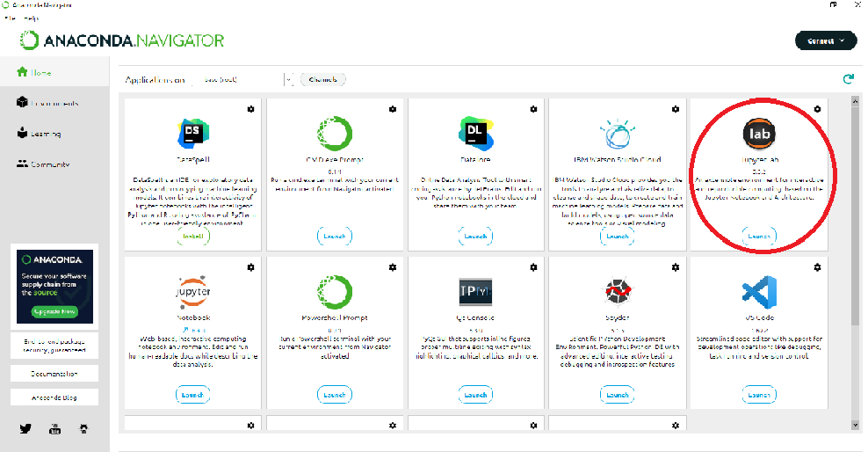Click the Qt Console IPython icon
This screenshot has height=452, width=868.
(475, 292)
